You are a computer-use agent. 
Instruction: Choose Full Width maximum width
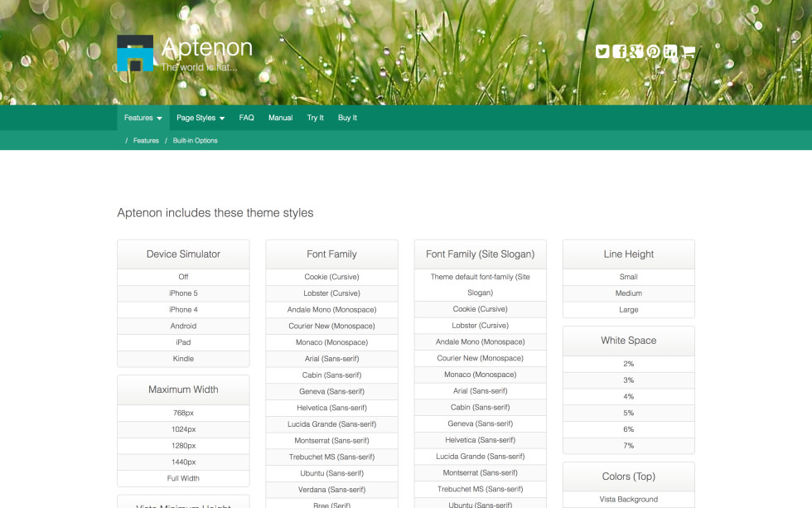[x=183, y=478]
